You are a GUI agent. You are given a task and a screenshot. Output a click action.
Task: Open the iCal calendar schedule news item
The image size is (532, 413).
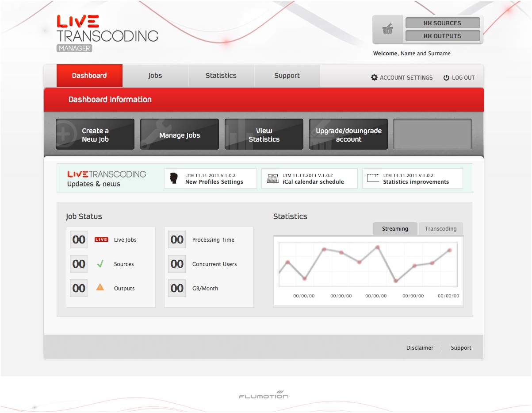click(x=310, y=178)
